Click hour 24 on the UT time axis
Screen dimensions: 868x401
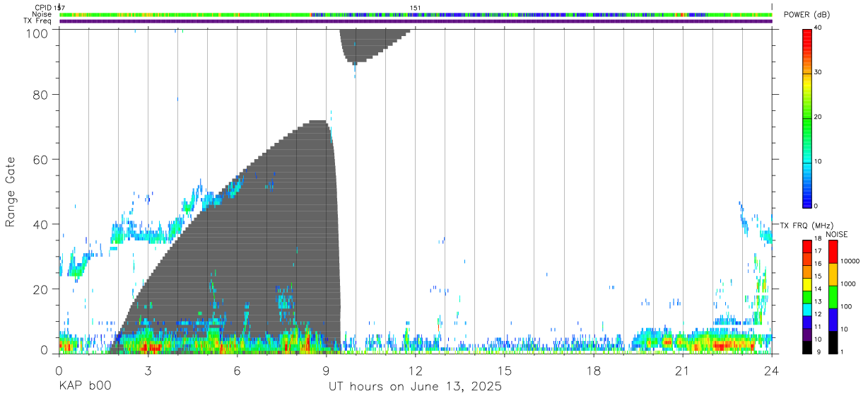pyautogui.click(x=772, y=371)
